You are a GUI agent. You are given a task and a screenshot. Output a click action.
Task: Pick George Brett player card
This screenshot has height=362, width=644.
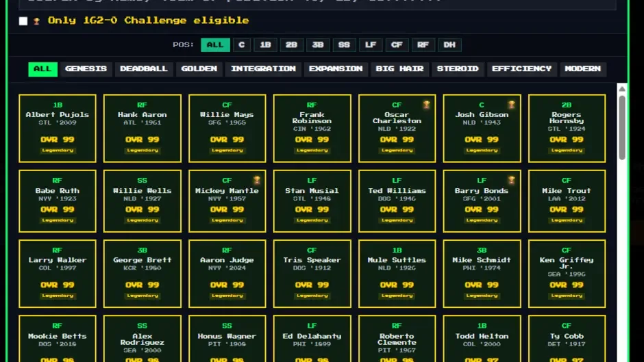(x=142, y=274)
